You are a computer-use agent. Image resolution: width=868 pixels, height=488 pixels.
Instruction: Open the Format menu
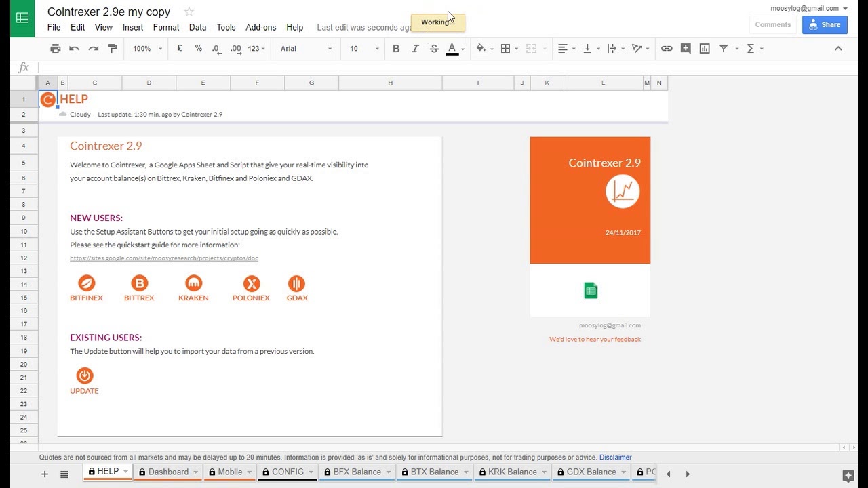click(166, 27)
